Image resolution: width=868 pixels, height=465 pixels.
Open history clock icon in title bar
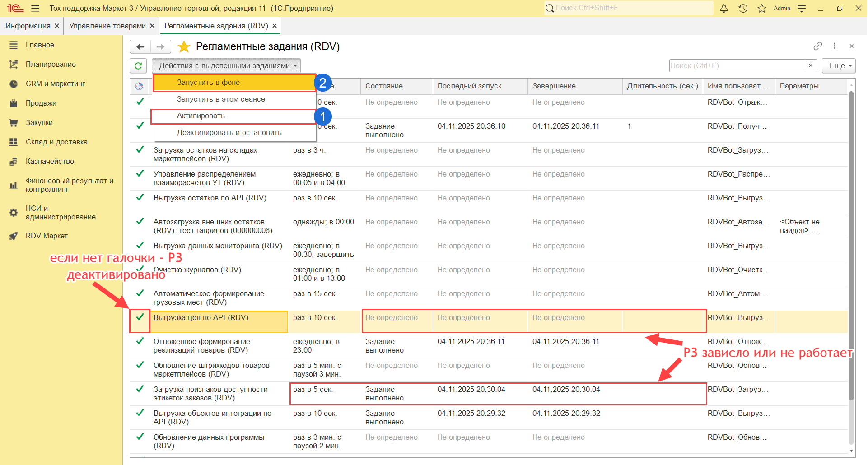click(x=743, y=8)
